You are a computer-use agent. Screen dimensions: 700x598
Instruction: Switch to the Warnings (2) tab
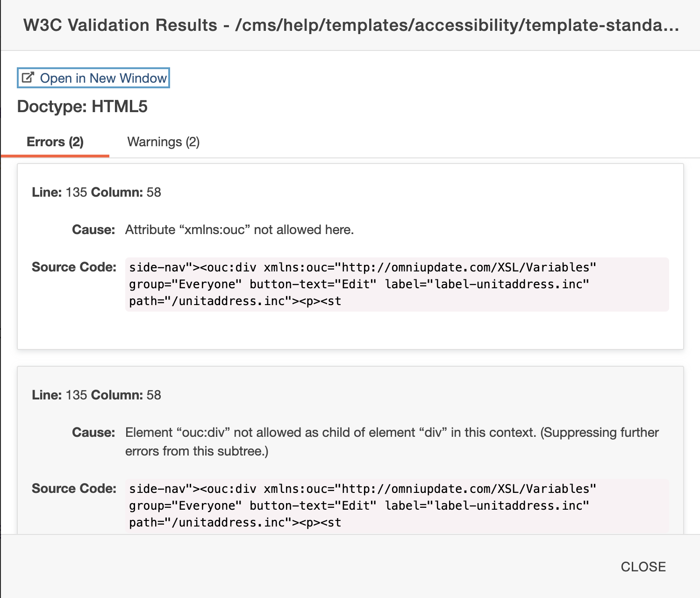[164, 142]
